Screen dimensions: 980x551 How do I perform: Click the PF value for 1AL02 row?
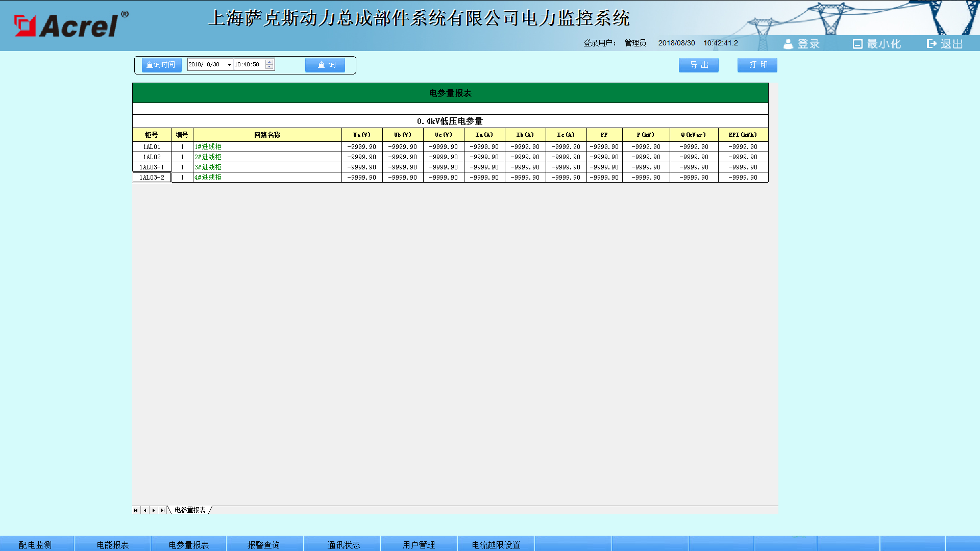[604, 157]
